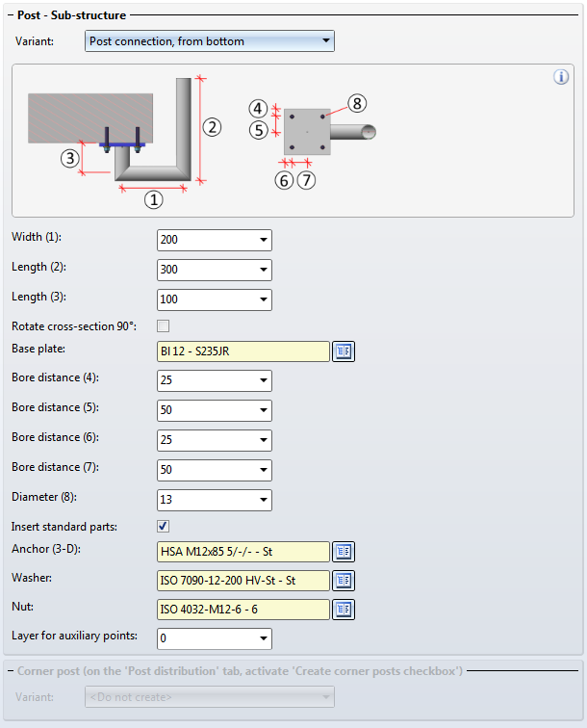This screenshot has height=728, width=587.
Task: Click the base plate top-view diagram
Action: 313,142
